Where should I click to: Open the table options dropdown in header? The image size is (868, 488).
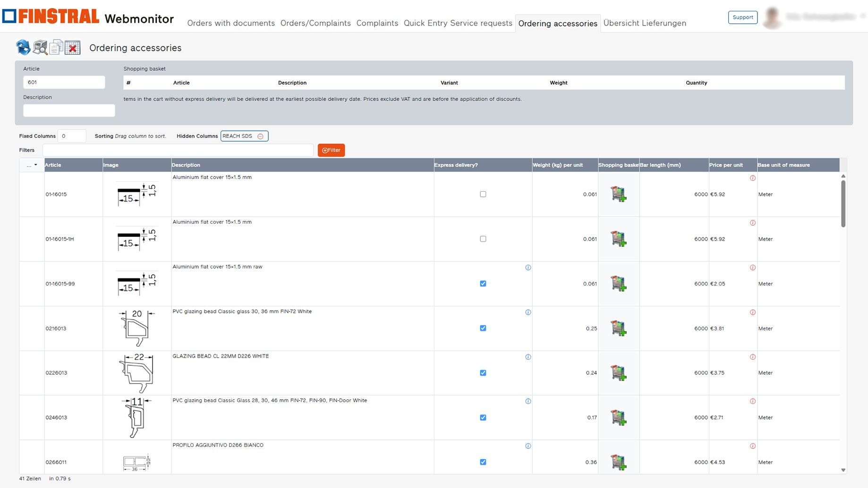[x=32, y=165]
